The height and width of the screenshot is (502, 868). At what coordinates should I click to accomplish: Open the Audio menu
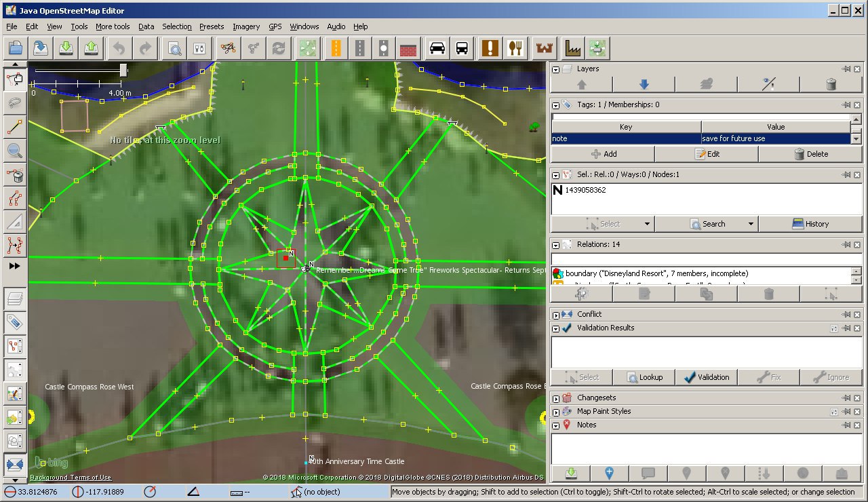(x=336, y=26)
